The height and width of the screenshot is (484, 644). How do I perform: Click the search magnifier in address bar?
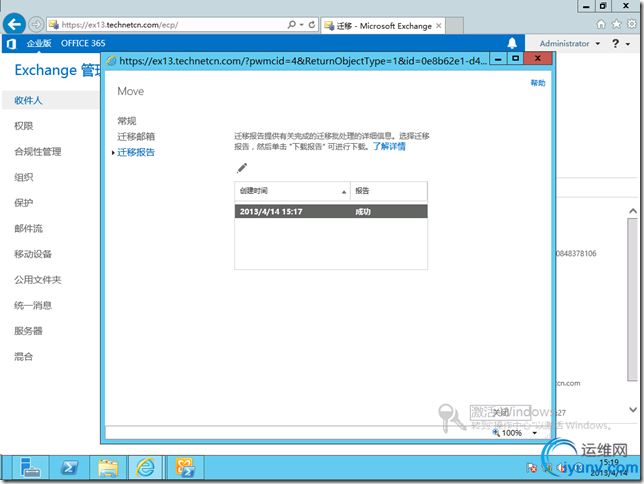[x=292, y=25]
